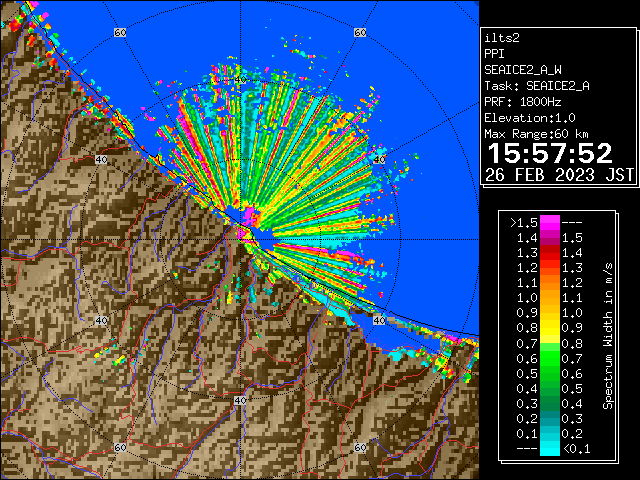This screenshot has height=480, width=640.
Task: Select the '40' ring label northeast over the sea
Action: click(379, 160)
